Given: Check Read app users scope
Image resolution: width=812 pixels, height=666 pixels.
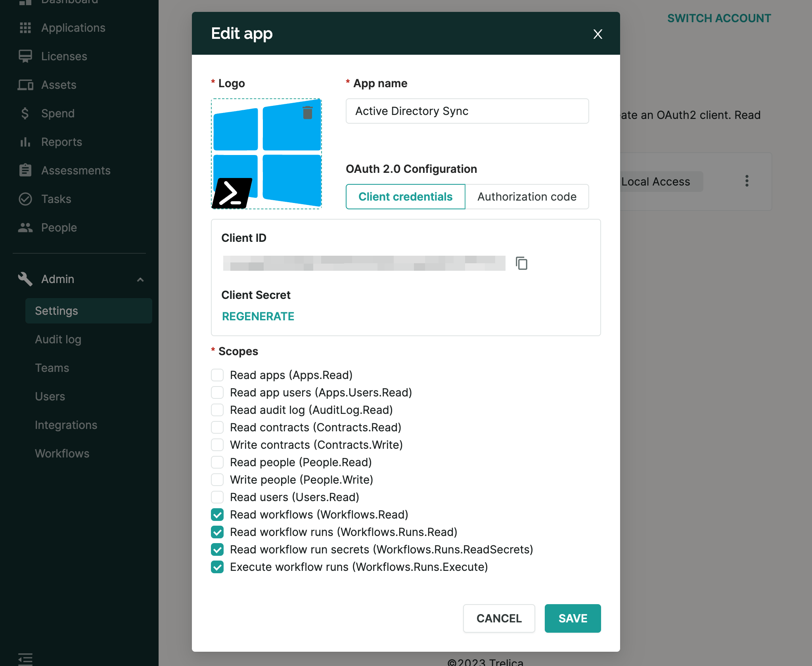Looking at the screenshot, I should click(217, 392).
